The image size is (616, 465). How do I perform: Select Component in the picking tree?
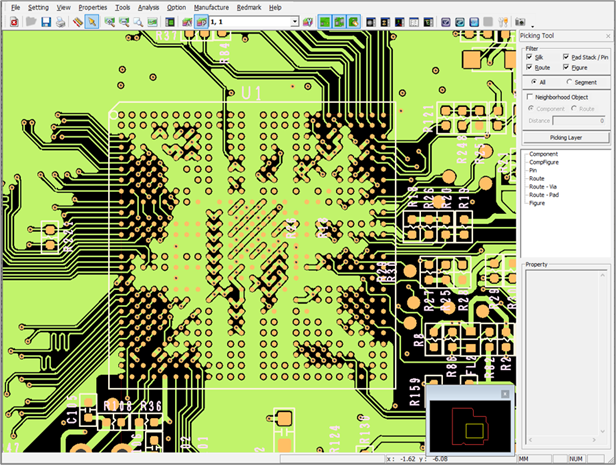(543, 154)
